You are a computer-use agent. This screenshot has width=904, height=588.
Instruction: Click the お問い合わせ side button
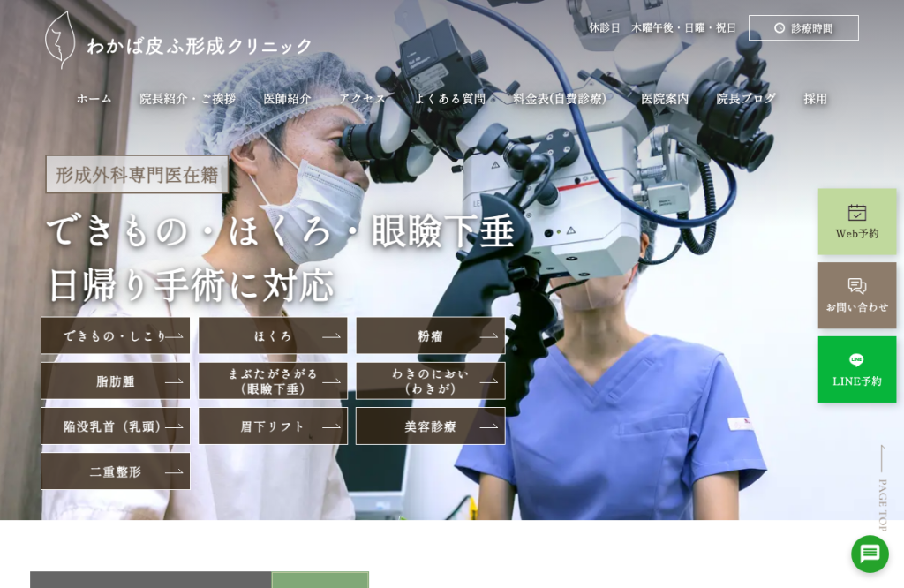coord(856,295)
